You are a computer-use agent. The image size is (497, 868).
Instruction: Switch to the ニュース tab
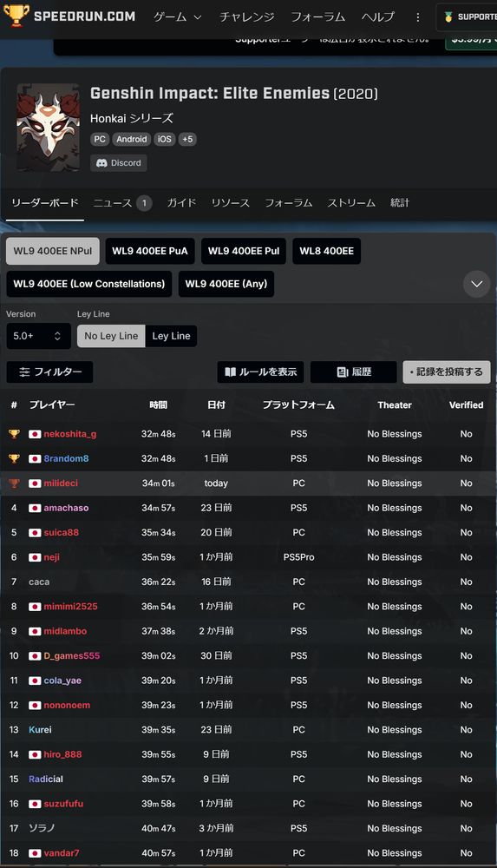tap(122, 203)
